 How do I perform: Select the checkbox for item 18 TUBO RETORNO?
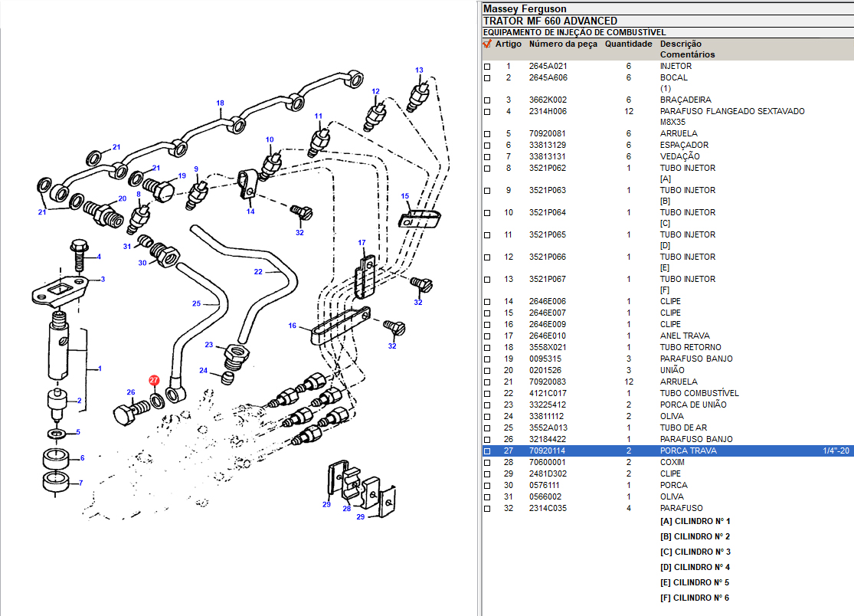pos(487,348)
